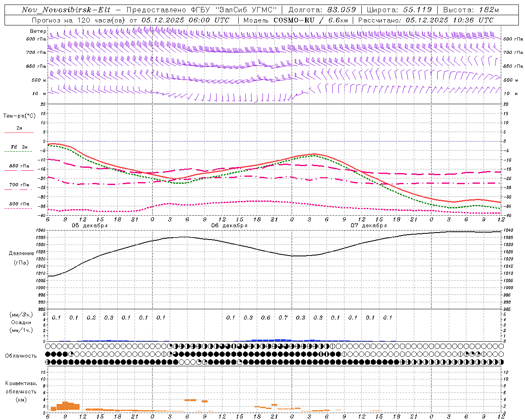Screen dimensions: 525x420
Task: Select the 850 гПа temperature legend label
Action: (19, 166)
